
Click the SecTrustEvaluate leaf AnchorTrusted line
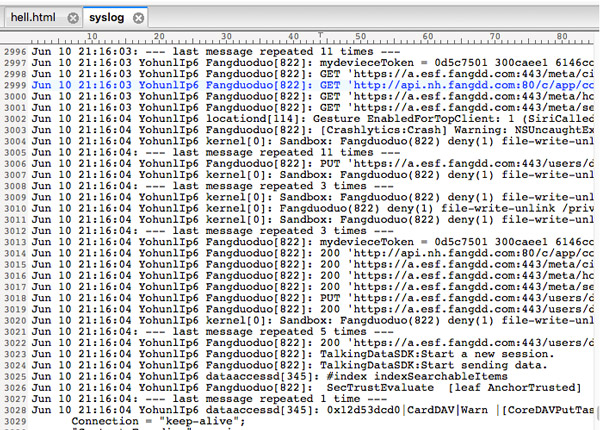pyautogui.click(x=306, y=388)
